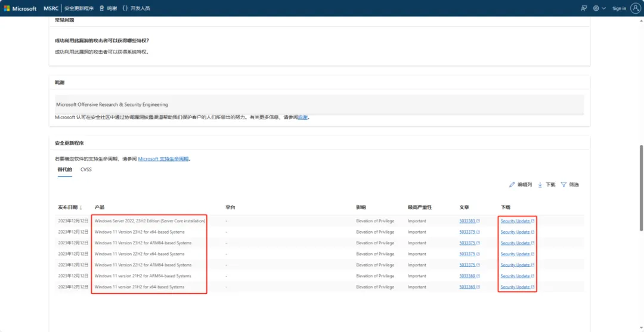This screenshot has height=332, width=644.
Task: Open article 5033375 for Windows 11 23H2 ARM64
Action: pyautogui.click(x=469, y=243)
